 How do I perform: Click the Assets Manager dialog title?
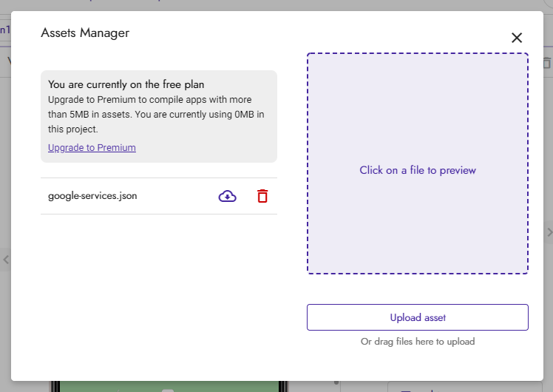85,33
